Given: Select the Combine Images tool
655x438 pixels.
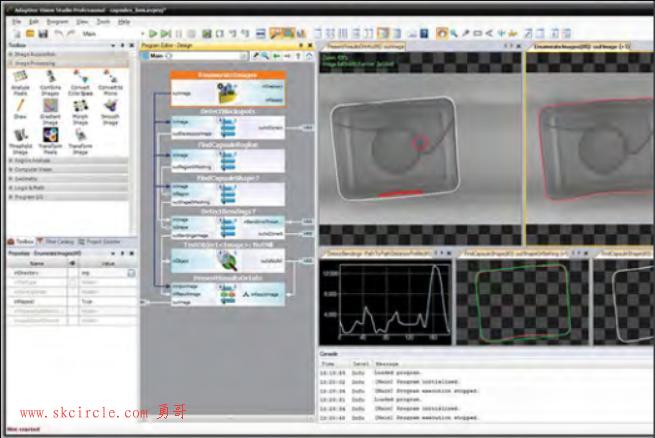Looking at the screenshot, I should pyautogui.click(x=50, y=83).
